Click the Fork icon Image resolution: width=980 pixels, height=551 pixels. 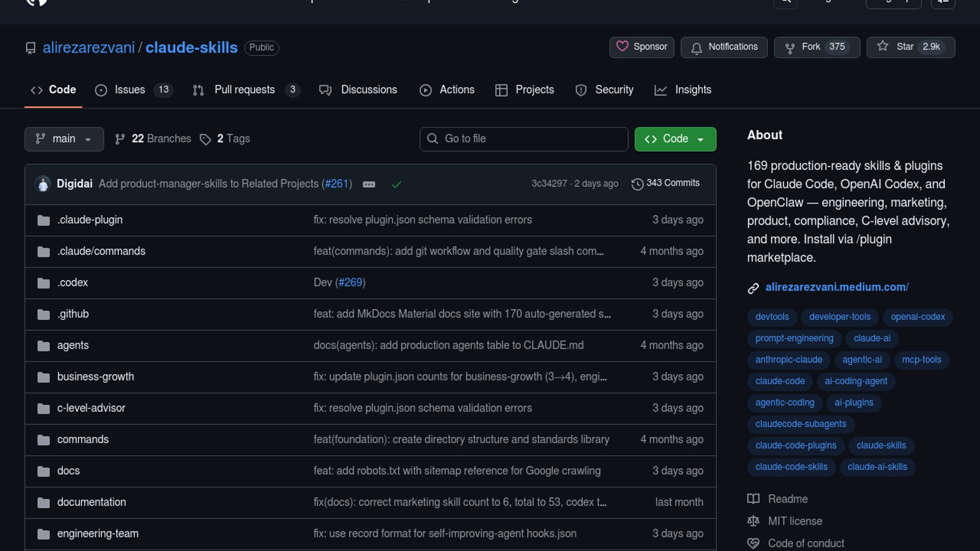(x=790, y=47)
